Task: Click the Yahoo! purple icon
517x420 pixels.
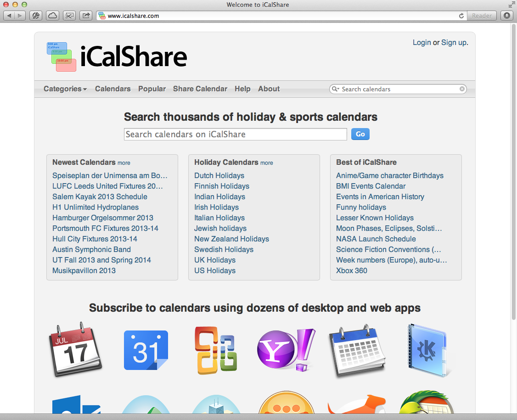Action: click(x=286, y=350)
